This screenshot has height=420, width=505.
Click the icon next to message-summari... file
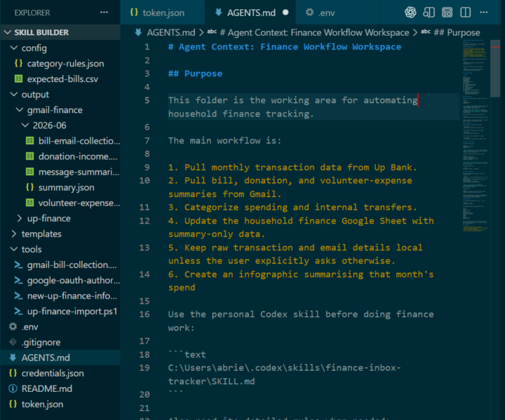point(30,172)
